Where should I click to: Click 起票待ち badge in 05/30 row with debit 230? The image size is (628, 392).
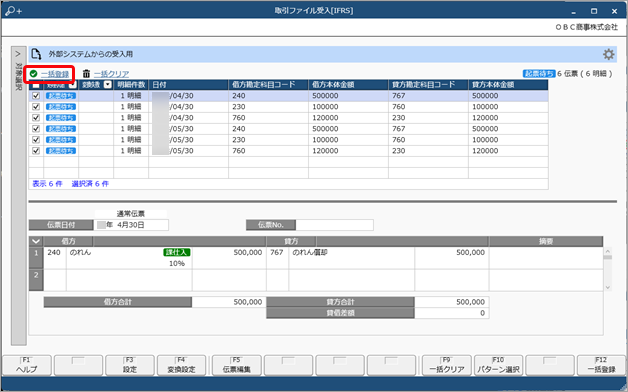click(x=60, y=140)
